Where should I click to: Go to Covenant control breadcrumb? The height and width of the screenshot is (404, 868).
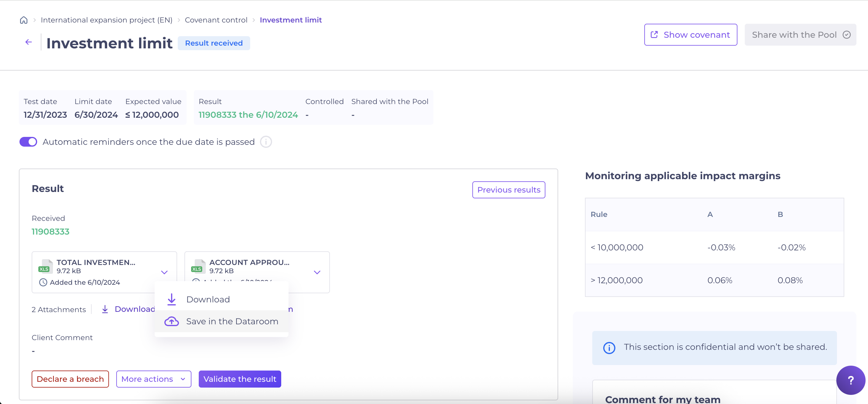pyautogui.click(x=216, y=20)
